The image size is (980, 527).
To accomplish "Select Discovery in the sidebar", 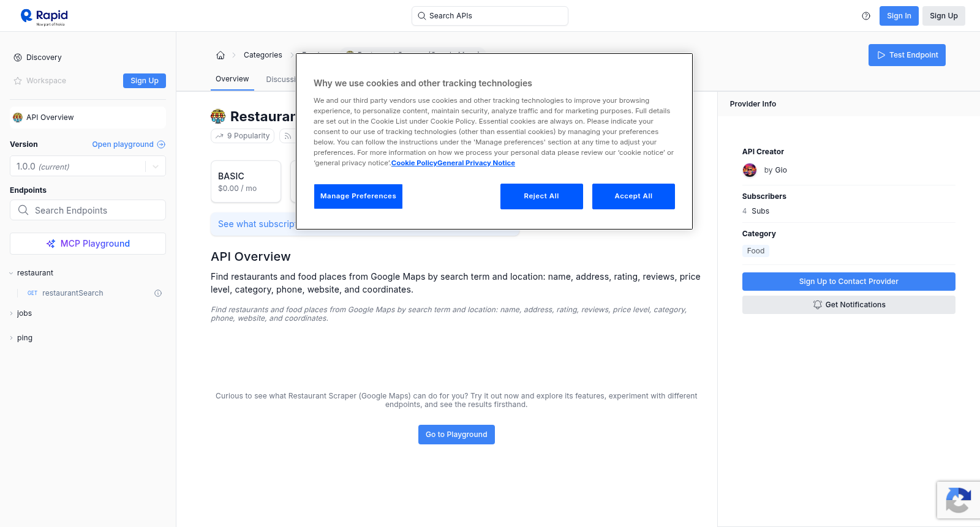I will coord(44,58).
